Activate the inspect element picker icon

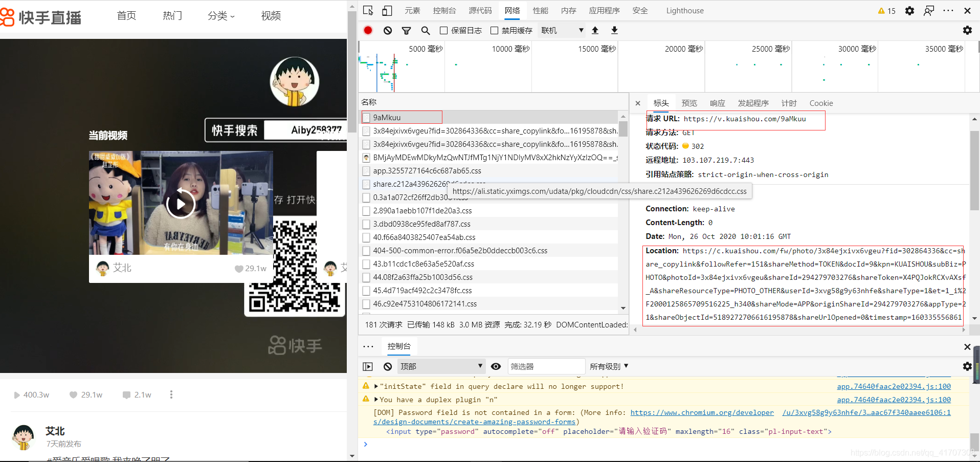pyautogui.click(x=368, y=11)
